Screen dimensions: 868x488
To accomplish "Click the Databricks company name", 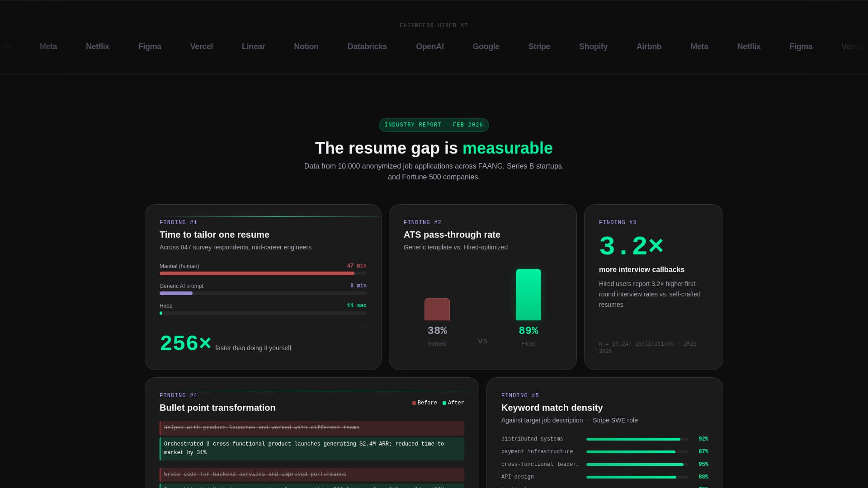I will (367, 47).
